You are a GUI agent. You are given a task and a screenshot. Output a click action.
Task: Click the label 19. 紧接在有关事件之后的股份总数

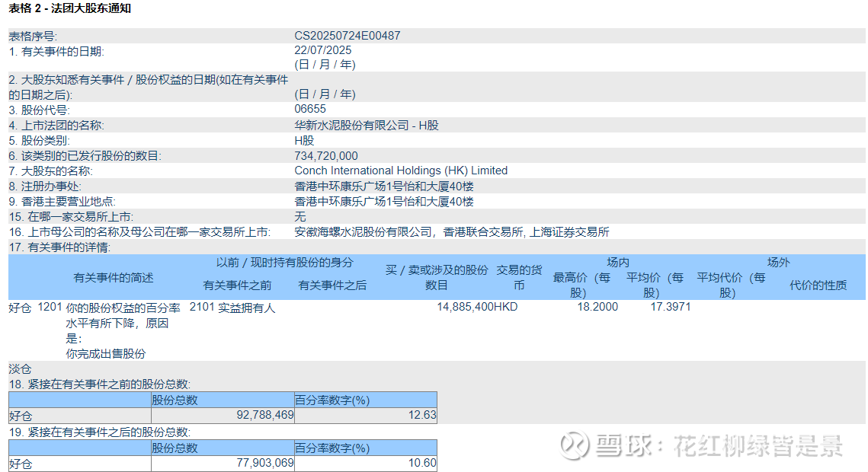[x=100, y=432]
